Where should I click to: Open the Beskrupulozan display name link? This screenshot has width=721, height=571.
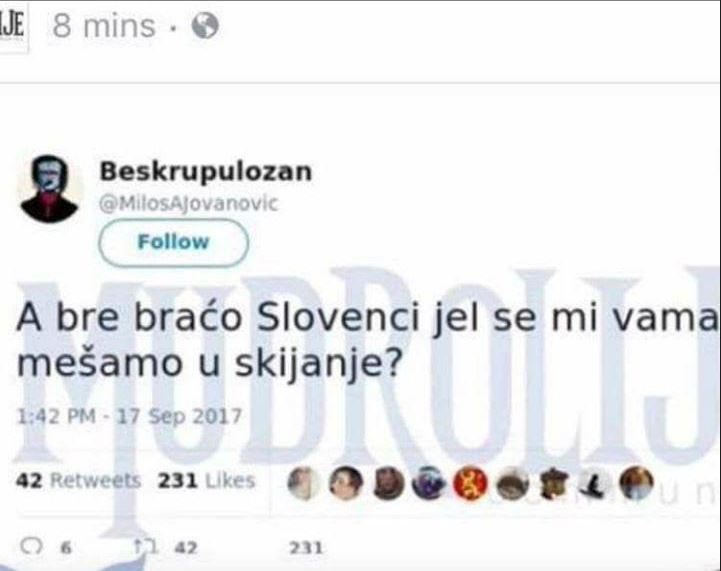tap(206, 171)
